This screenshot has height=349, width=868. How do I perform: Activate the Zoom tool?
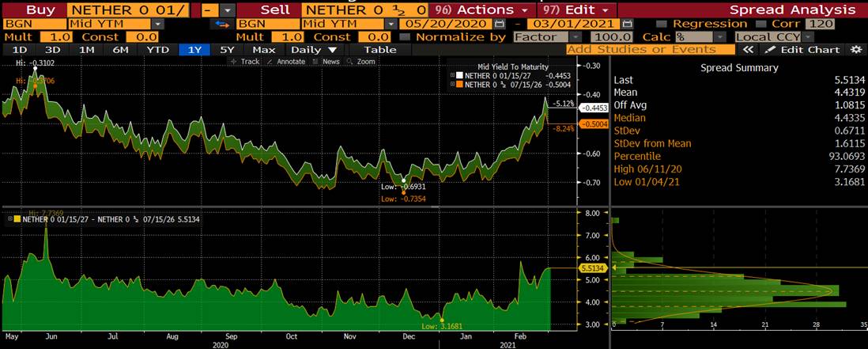361,62
